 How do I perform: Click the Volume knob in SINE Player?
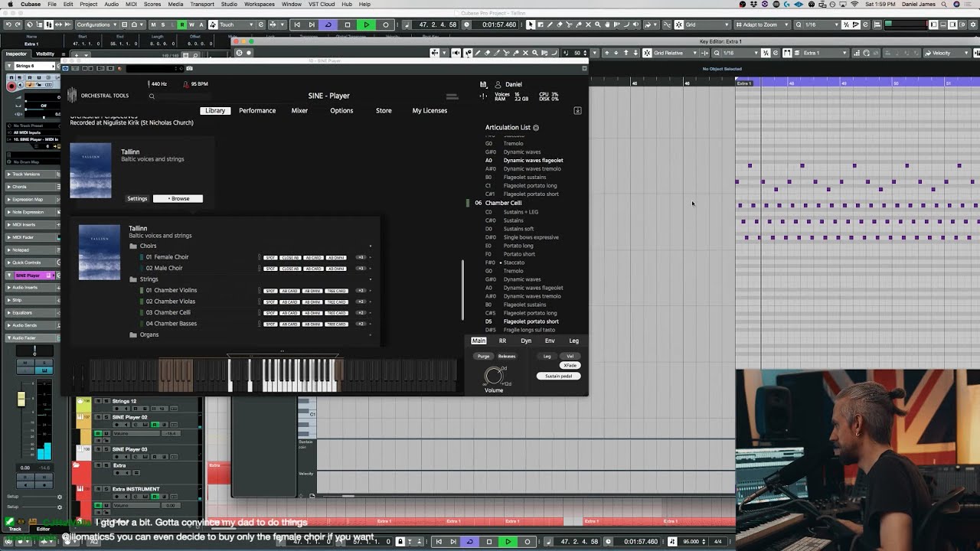tap(494, 375)
